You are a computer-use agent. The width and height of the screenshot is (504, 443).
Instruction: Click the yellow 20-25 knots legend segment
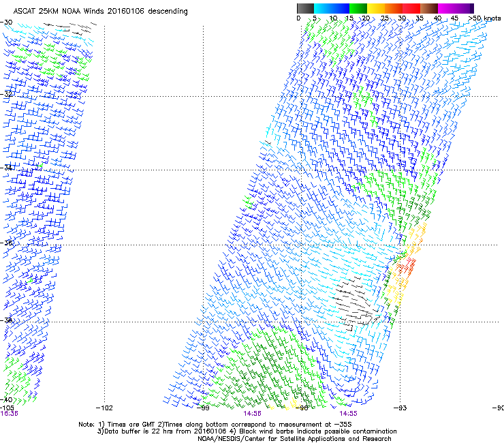coord(376,8)
